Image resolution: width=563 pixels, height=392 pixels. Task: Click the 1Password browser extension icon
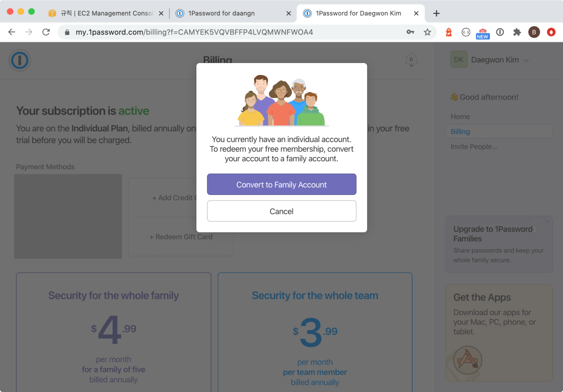click(500, 32)
